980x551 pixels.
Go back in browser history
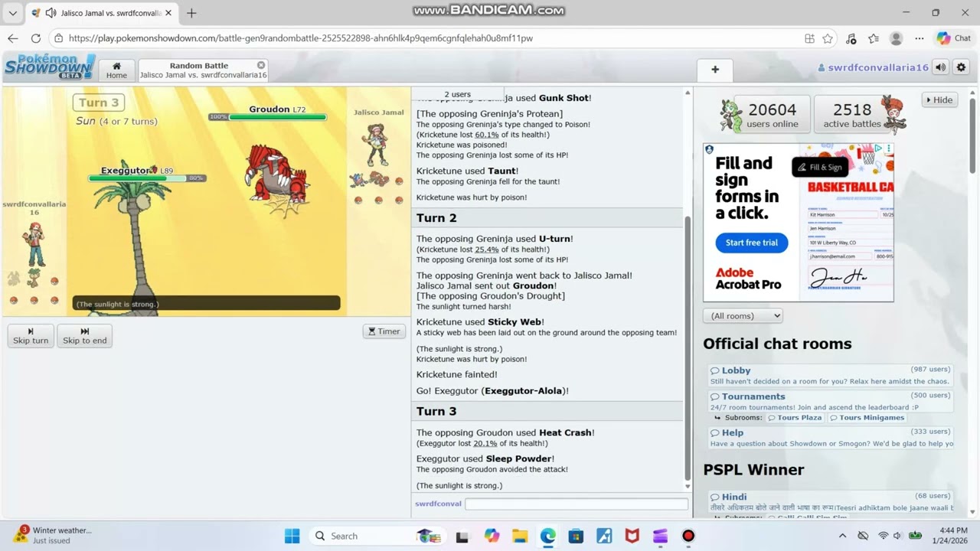pyautogui.click(x=13, y=38)
